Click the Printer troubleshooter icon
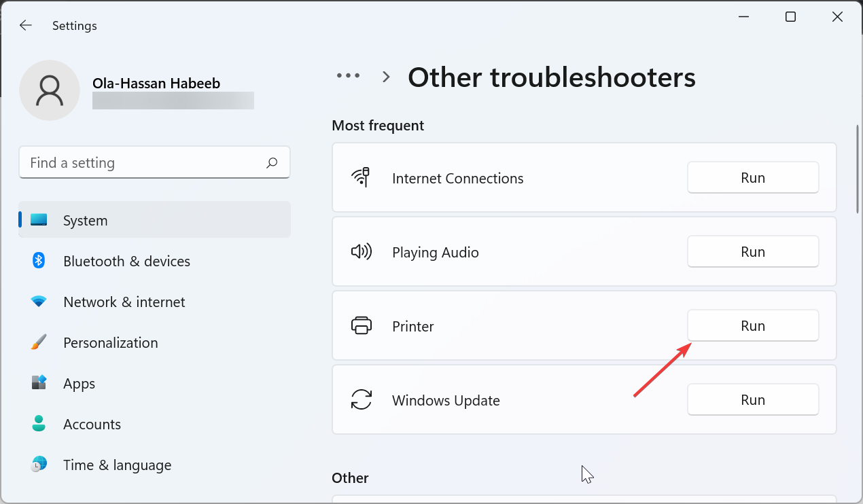The image size is (863, 504). pos(361,326)
